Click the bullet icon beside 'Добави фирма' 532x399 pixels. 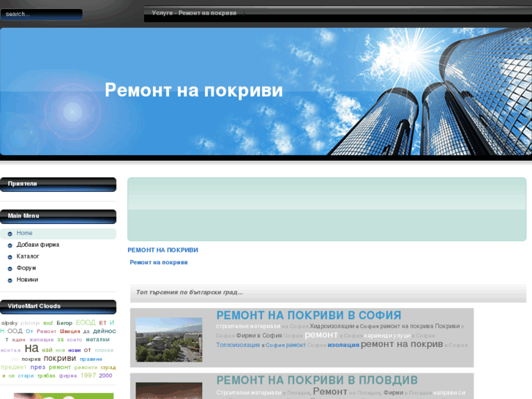coord(10,245)
